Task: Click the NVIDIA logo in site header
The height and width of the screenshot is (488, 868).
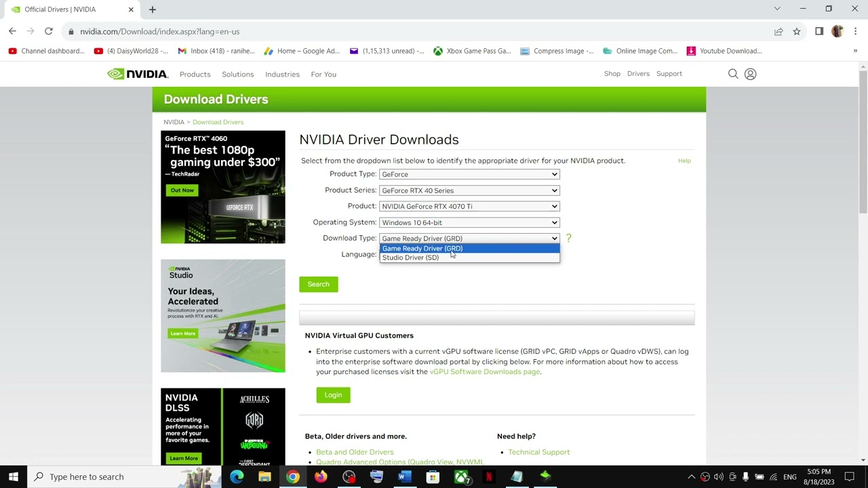Action: [138, 74]
